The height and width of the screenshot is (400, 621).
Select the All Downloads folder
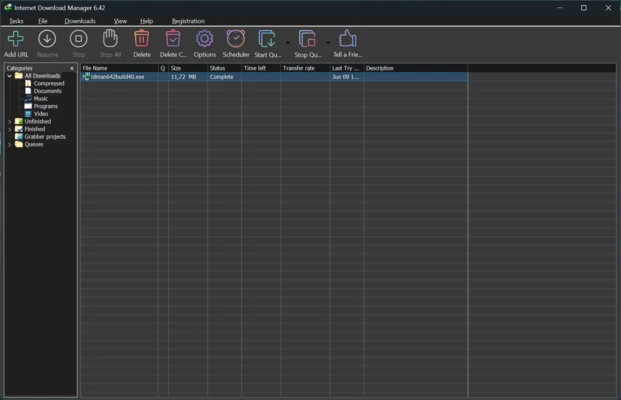coord(42,76)
